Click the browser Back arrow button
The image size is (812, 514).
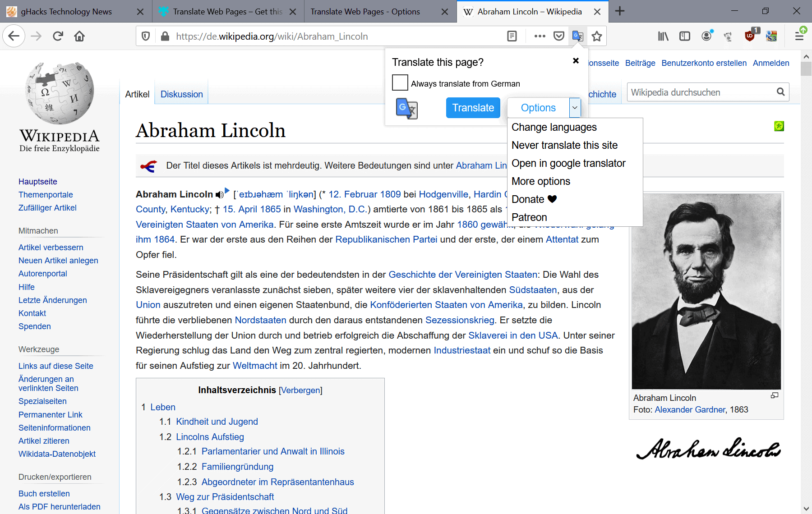(14, 36)
